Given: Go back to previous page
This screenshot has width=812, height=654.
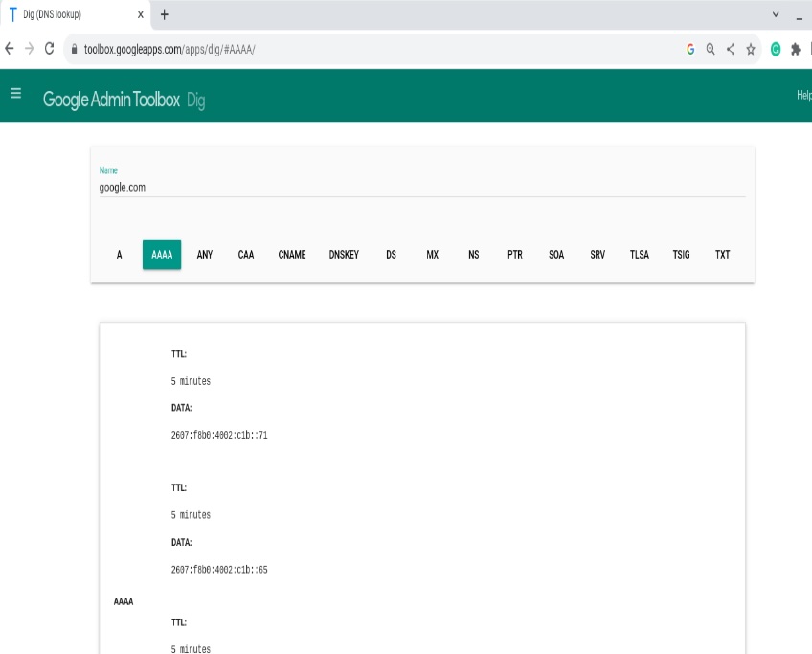Looking at the screenshot, I should coord(10,49).
